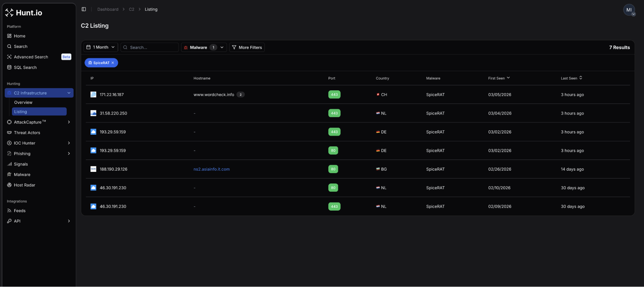644x287 pixels.
Task: Click first seen date 03/05/2026
Action: tap(500, 94)
